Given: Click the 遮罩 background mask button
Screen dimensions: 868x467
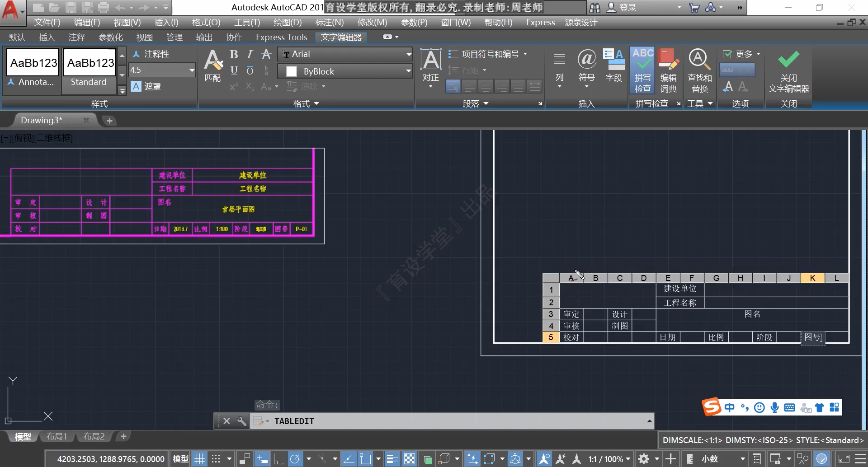Looking at the screenshot, I should 146,86.
